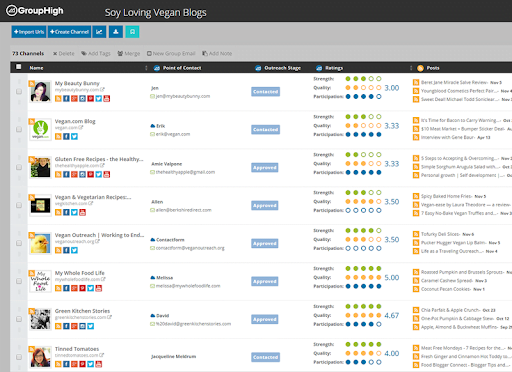Open Gluten Free Recipes' Pinterest icon

tap(90, 175)
